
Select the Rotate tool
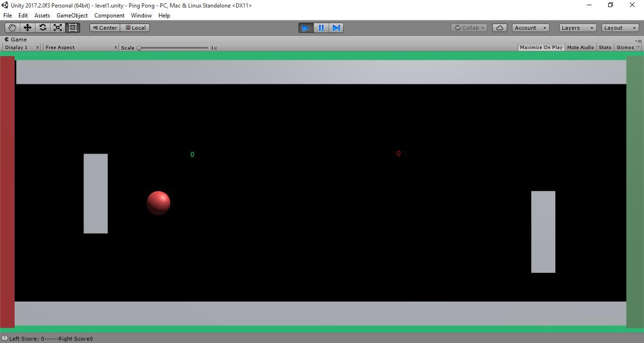click(42, 28)
